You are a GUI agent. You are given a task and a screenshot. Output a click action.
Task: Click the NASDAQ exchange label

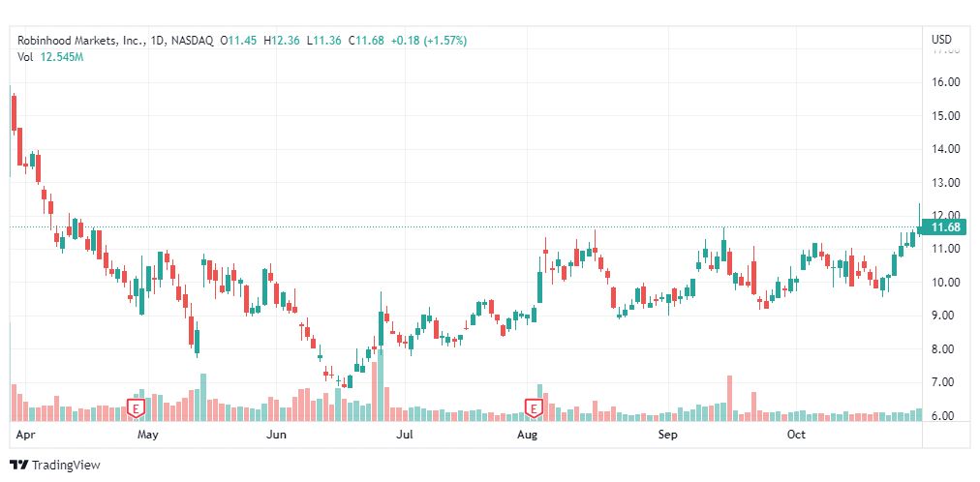(191, 41)
